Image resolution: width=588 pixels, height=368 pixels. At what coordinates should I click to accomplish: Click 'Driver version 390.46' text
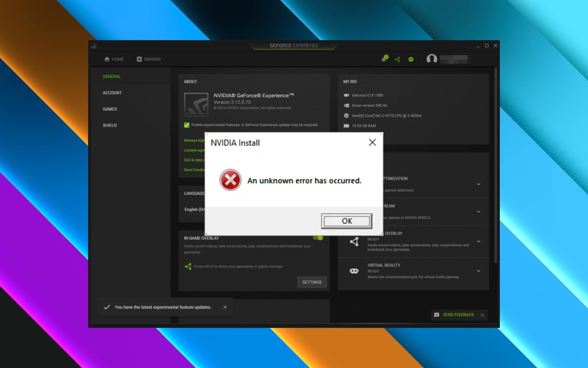[369, 105]
